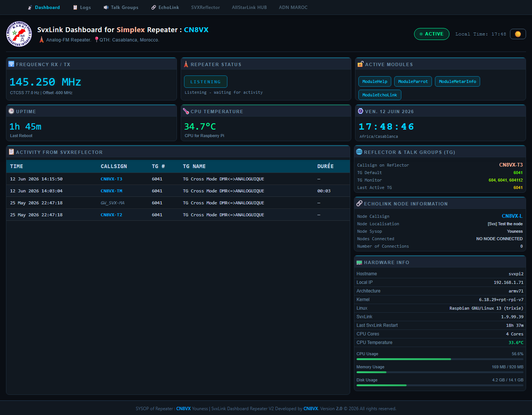Click the Local Time: 17:48 label

point(481,34)
